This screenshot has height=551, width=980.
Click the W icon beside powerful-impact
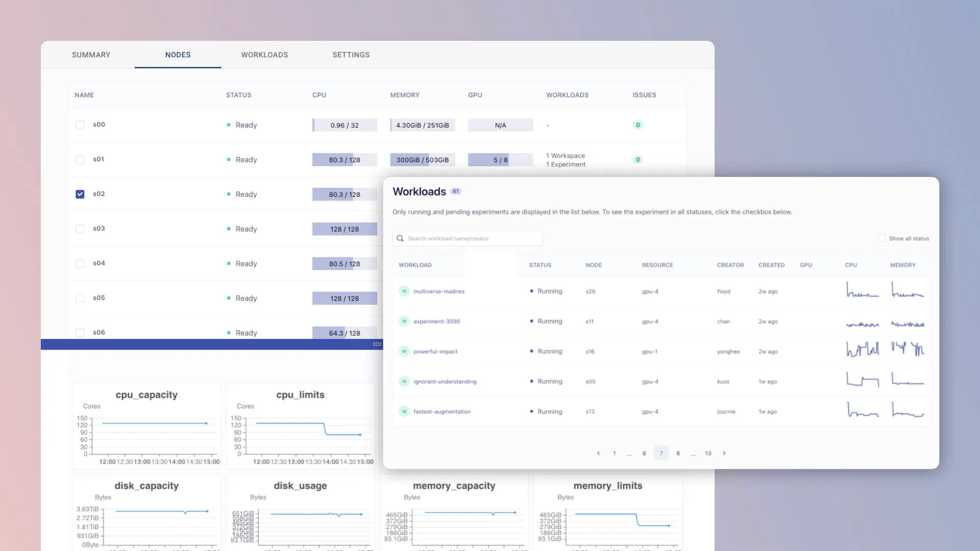pyautogui.click(x=404, y=352)
